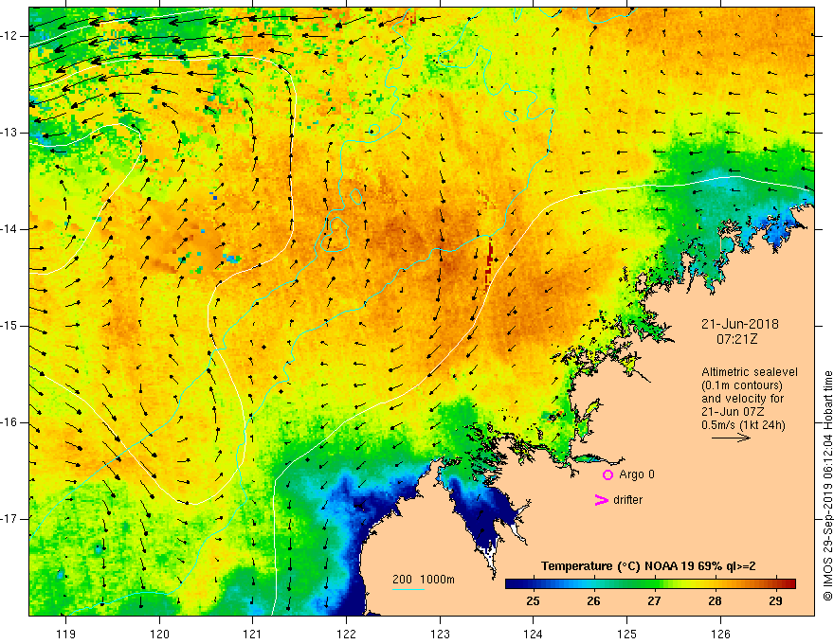
Task: Click the 200 1000m depth label
Action: click(x=424, y=580)
